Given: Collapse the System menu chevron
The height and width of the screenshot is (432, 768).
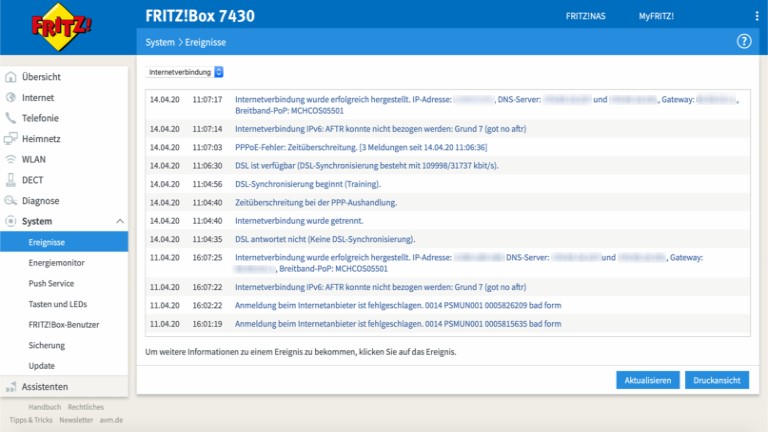Looking at the screenshot, I should click(x=120, y=221).
